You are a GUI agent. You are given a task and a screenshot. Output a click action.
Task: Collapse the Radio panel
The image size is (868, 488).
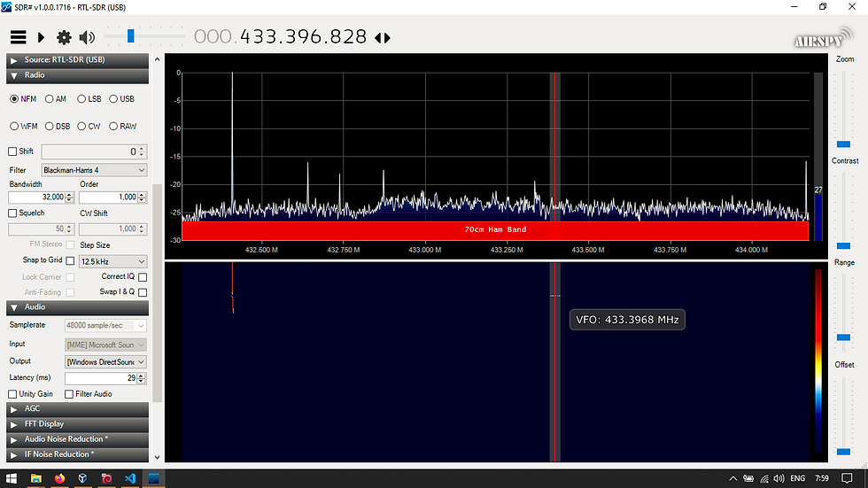(78, 75)
